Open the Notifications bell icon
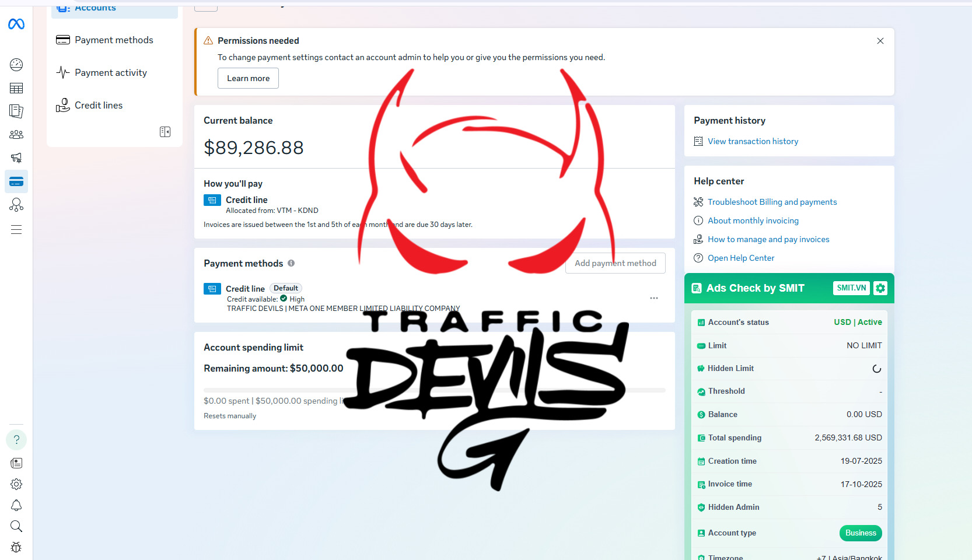972x560 pixels. coord(16,505)
